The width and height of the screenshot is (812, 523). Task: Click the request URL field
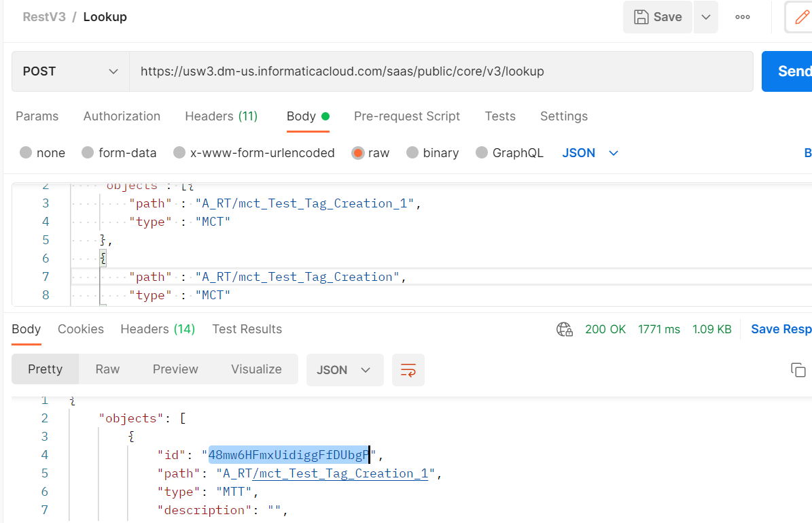(441, 71)
